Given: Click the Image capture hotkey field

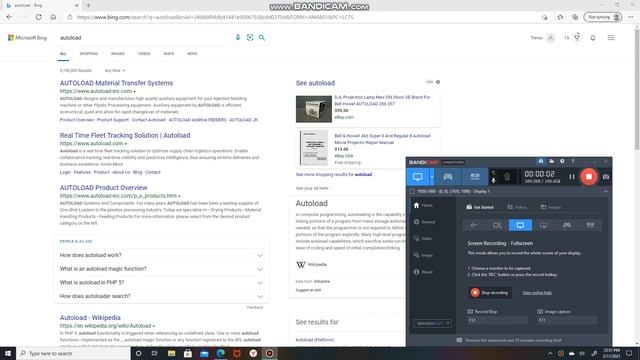Looking at the screenshot, I should [567, 320].
